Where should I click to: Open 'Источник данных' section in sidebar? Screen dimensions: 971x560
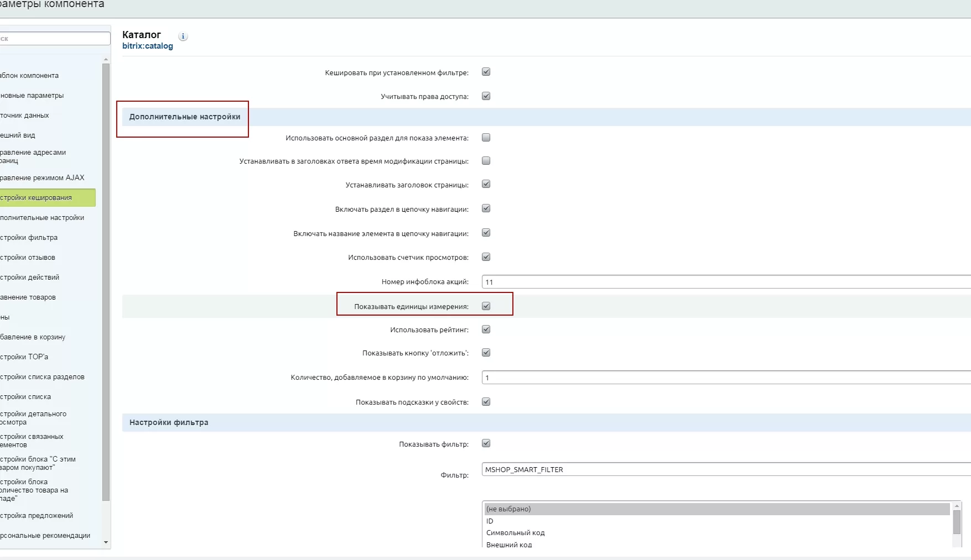click(x=24, y=116)
